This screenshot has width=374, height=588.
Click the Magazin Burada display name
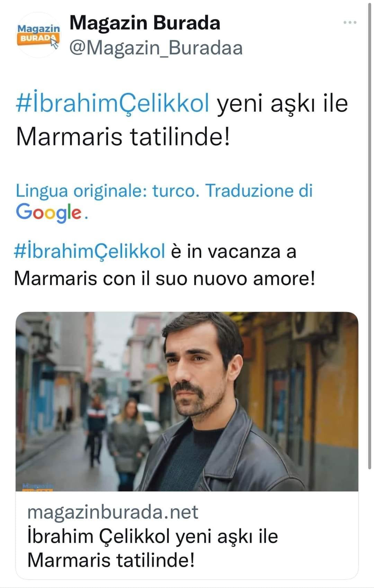(145, 23)
